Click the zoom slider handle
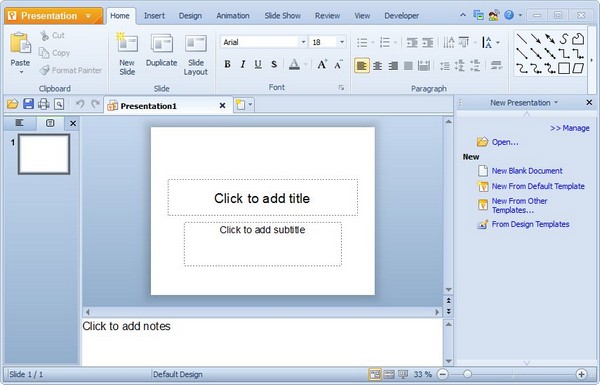The width and height of the screenshot is (600, 385). pyautogui.click(x=467, y=374)
